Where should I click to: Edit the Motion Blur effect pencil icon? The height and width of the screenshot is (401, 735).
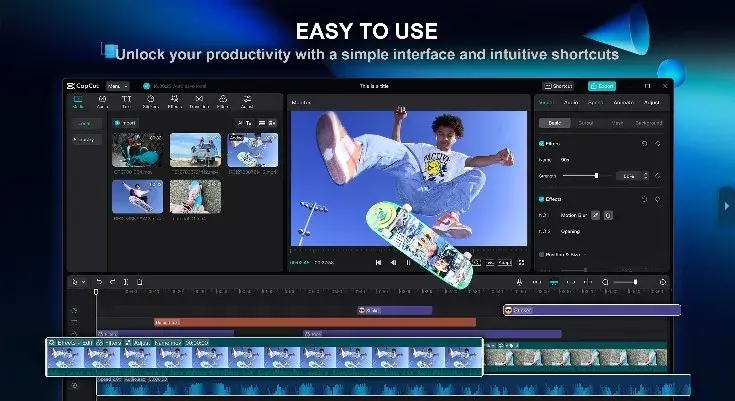click(595, 215)
